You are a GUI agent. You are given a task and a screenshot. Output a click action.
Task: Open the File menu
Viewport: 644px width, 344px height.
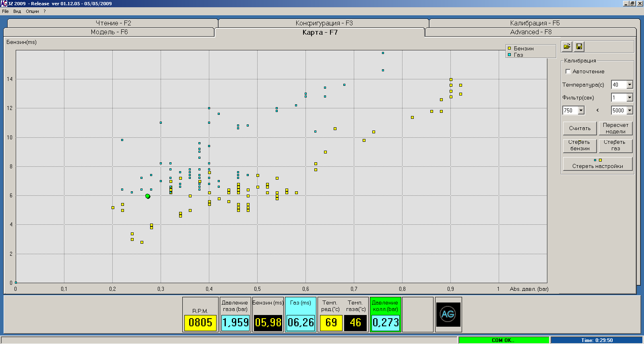click(5, 11)
